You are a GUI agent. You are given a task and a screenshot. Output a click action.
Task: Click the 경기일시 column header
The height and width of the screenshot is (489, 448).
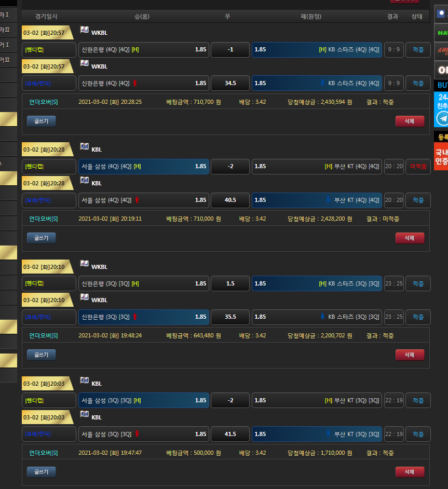click(x=46, y=17)
